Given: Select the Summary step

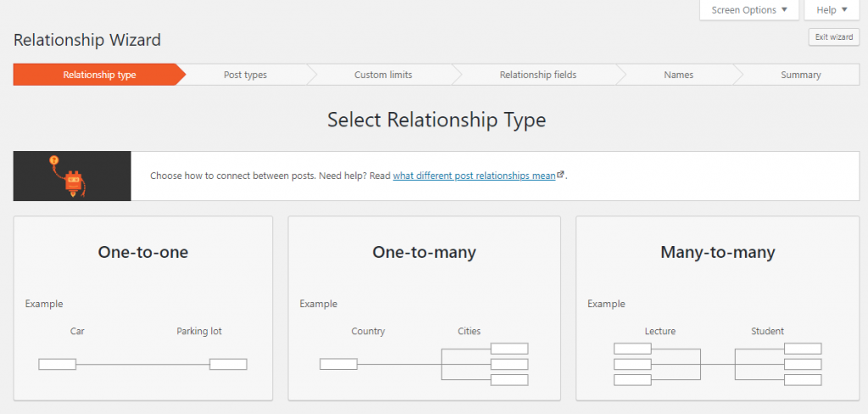Looking at the screenshot, I should point(800,75).
